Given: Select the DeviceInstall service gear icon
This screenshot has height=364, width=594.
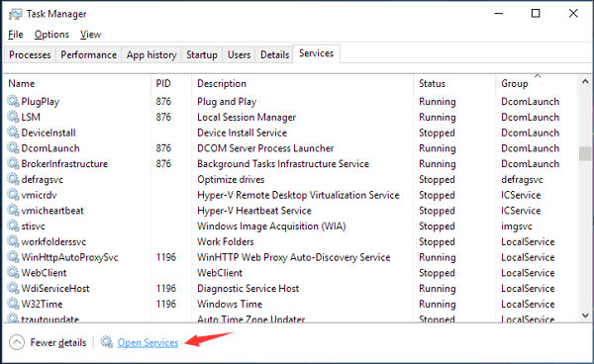Looking at the screenshot, I should pos(13,133).
